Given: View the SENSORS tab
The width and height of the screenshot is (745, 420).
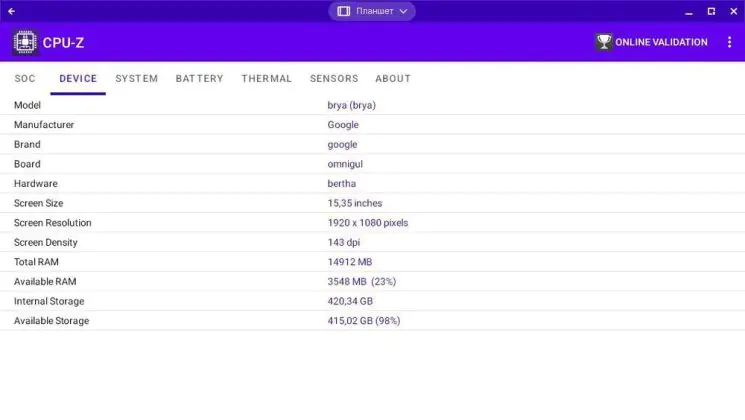Looking at the screenshot, I should click(334, 78).
